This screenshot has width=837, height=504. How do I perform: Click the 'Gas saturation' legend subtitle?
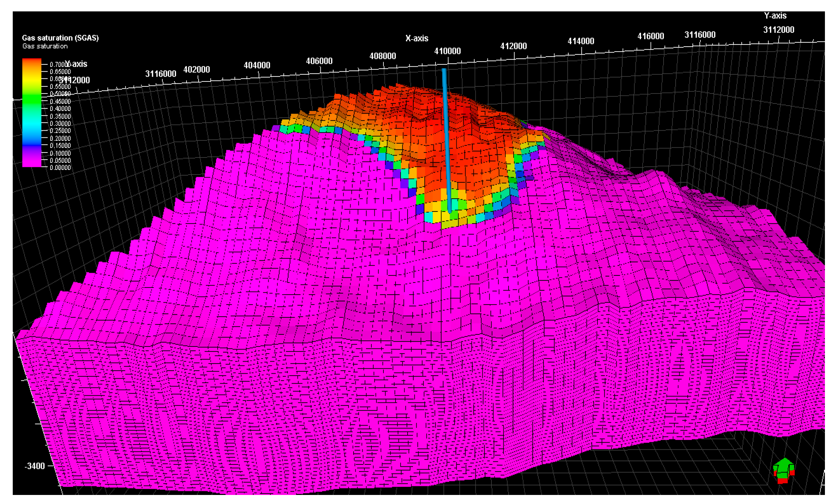click(x=45, y=46)
